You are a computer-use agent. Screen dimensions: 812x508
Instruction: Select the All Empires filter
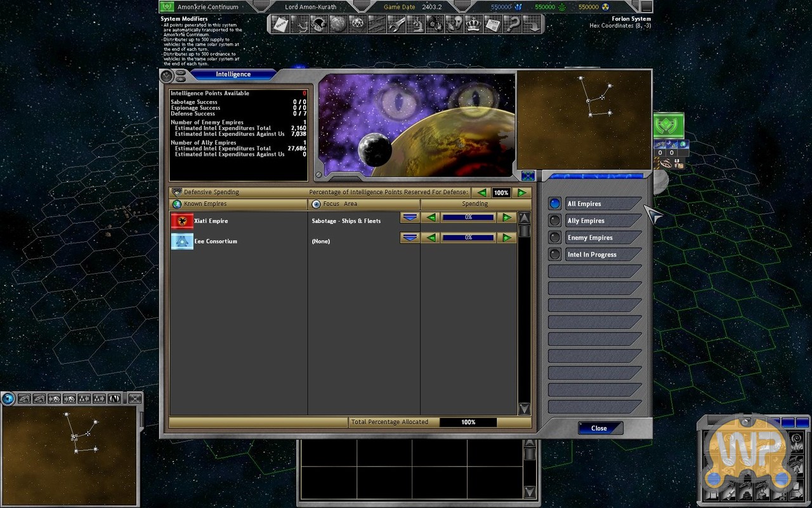click(555, 204)
